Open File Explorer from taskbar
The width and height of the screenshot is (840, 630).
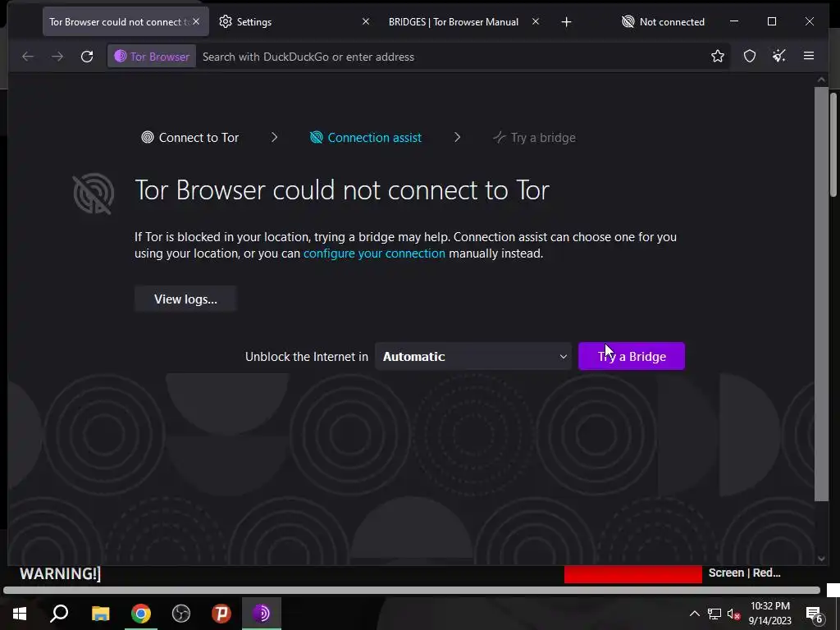click(100, 614)
